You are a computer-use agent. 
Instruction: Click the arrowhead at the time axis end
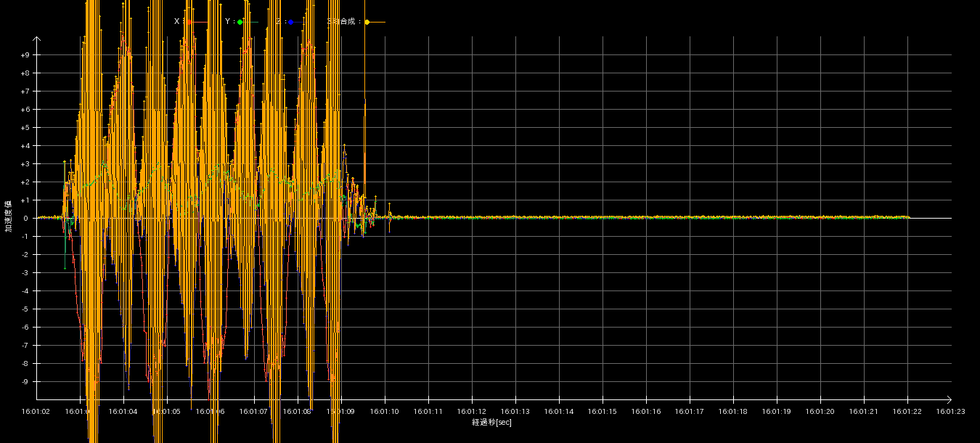[x=948, y=399]
